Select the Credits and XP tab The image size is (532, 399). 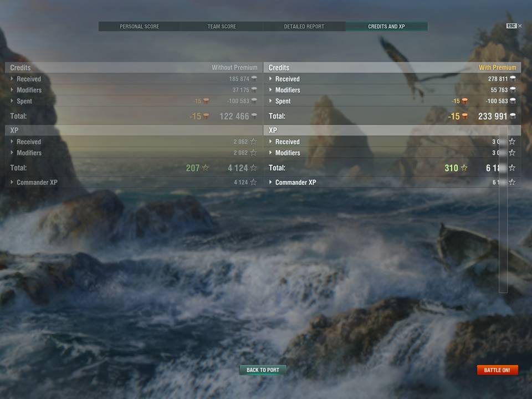(386, 27)
